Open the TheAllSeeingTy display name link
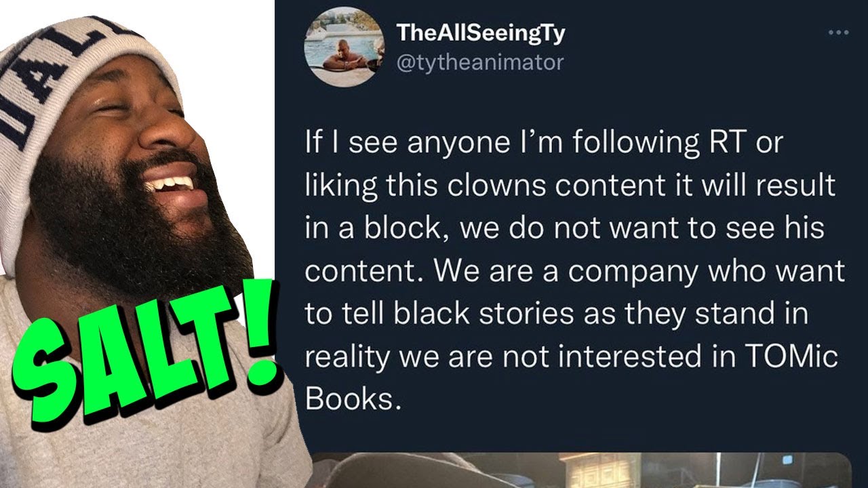This screenshot has width=868, height=488. (480, 33)
